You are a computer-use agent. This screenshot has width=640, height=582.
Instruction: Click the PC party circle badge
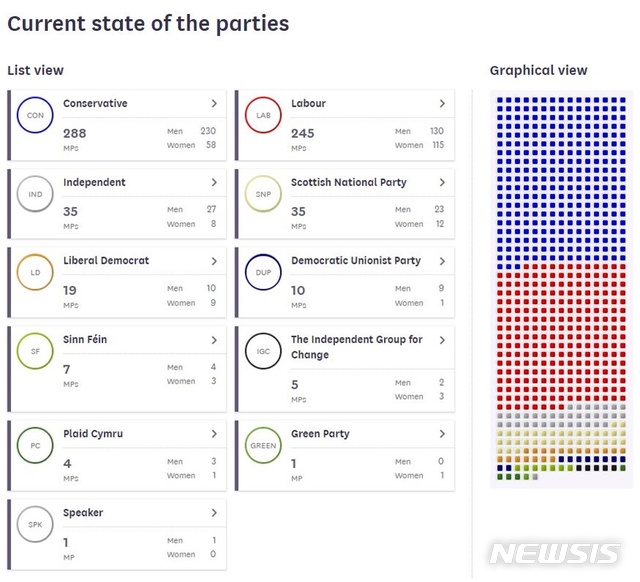tap(35, 445)
